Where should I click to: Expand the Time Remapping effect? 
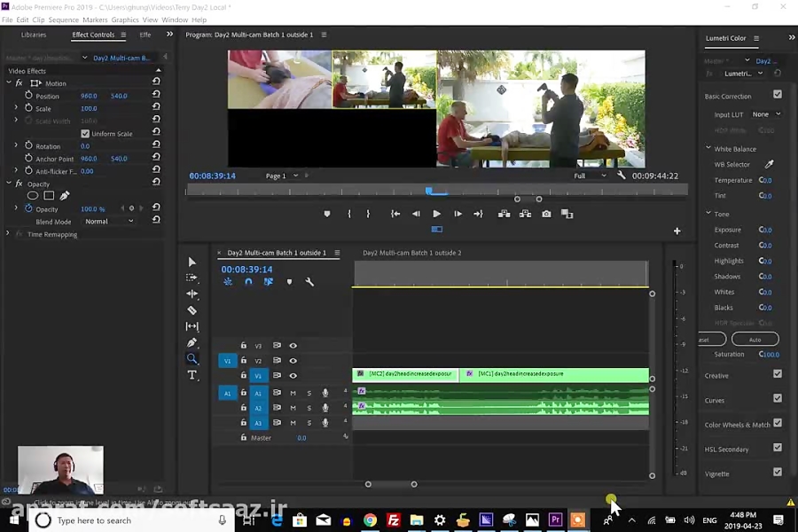(x=8, y=234)
